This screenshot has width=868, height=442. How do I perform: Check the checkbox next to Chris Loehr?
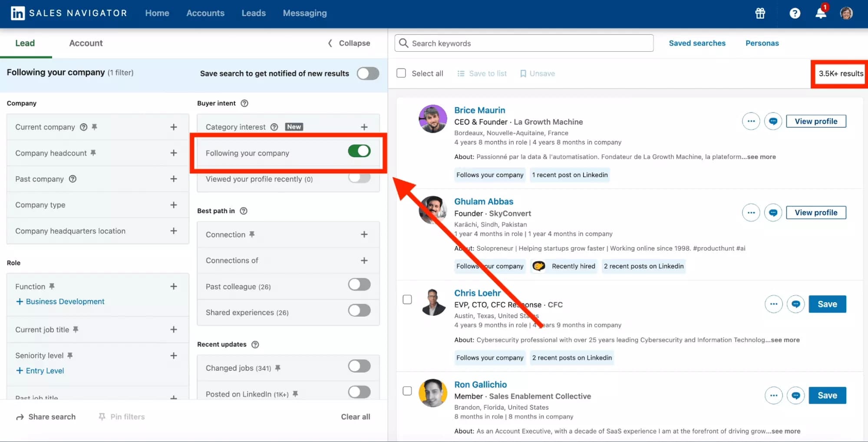click(x=407, y=300)
